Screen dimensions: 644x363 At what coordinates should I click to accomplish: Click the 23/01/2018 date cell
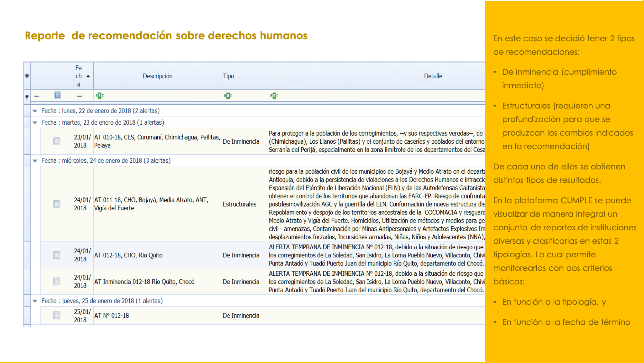pos(83,141)
